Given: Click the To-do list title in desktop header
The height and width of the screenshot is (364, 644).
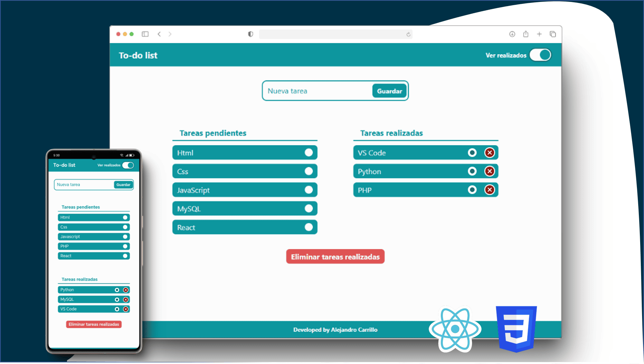Looking at the screenshot, I should (x=138, y=55).
